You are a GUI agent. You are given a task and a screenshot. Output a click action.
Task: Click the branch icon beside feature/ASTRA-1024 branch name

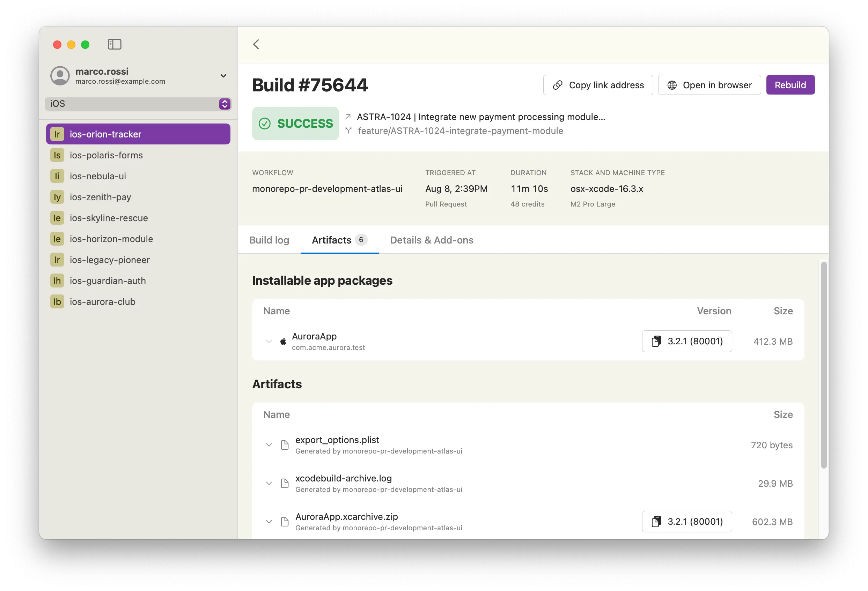(x=348, y=130)
